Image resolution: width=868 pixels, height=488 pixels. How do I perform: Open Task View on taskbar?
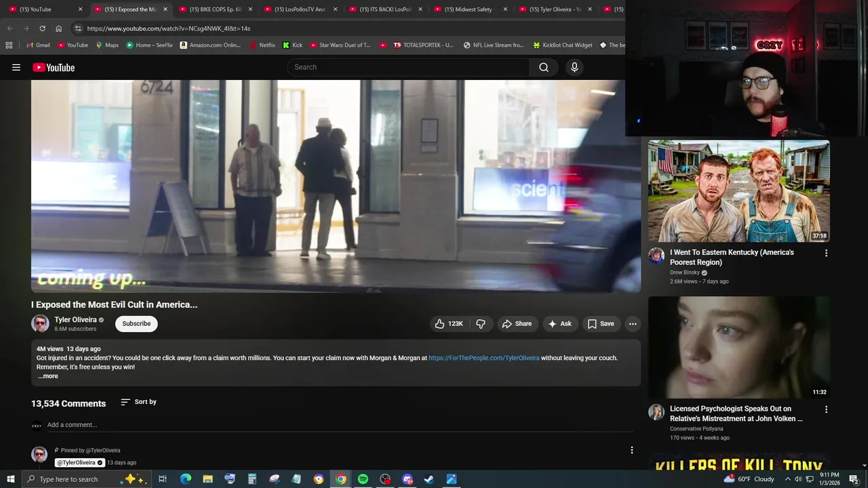(x=163, y=479)
